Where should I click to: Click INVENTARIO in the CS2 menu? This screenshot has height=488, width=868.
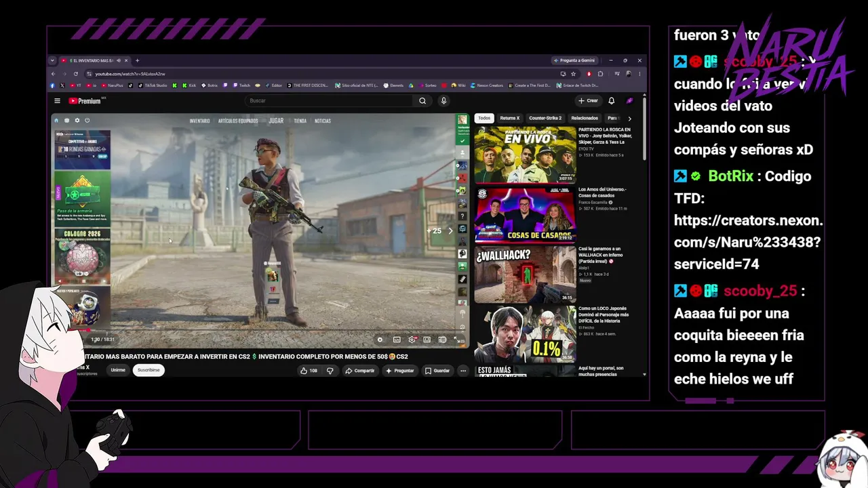click(199, 121)
